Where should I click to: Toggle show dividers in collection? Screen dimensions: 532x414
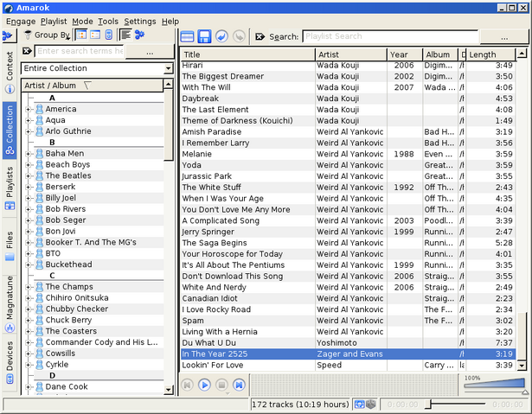tap(125, 35)
